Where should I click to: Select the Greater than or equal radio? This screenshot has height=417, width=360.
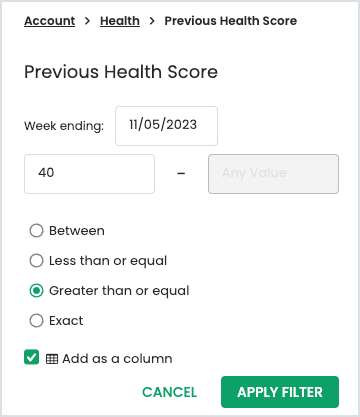coord(36,291)
